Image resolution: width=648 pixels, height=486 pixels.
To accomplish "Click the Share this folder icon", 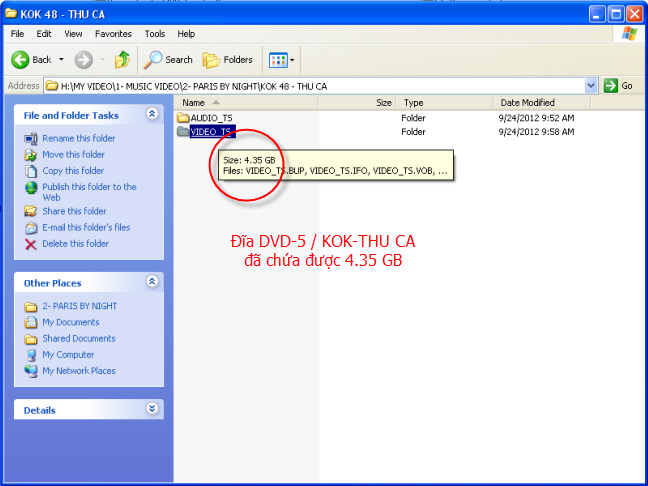I will coord(31,211).
